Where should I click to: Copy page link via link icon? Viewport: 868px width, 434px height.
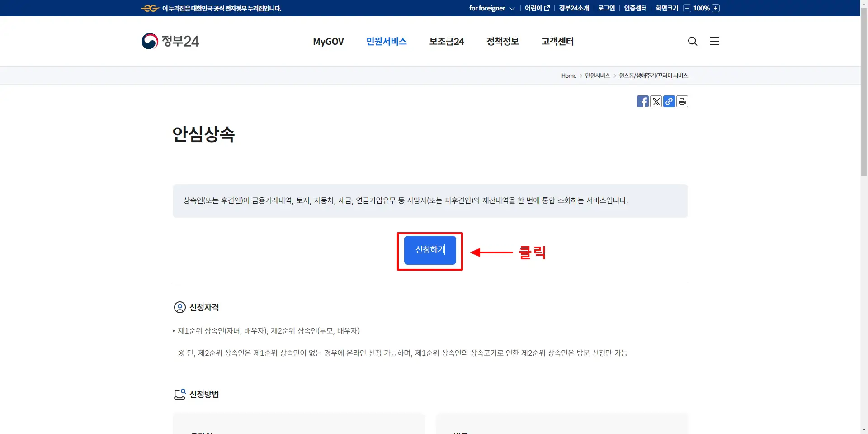669,101
